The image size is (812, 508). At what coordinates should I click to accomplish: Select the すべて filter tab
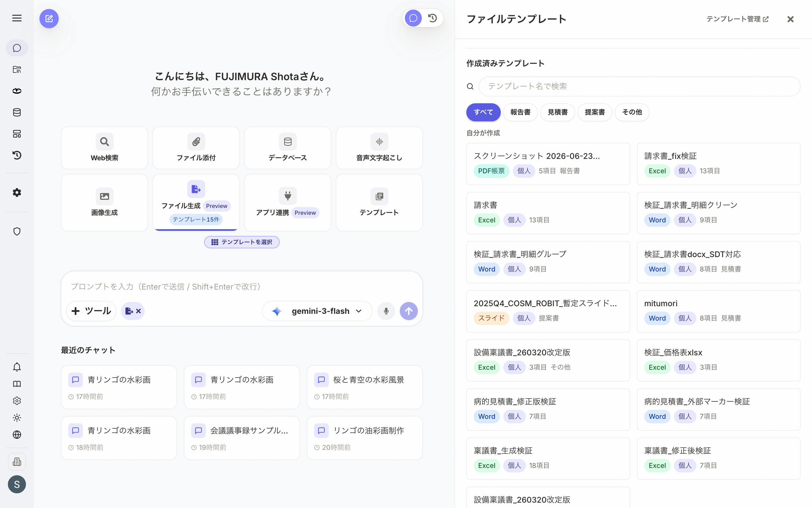(483, 112)
